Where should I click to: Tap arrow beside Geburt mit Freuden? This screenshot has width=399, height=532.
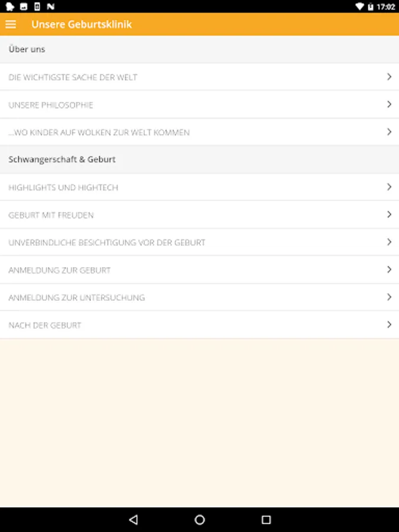point(389,215)
